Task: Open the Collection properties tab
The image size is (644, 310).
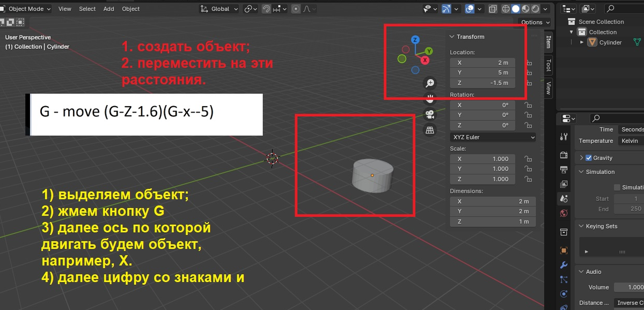Action: (563, 232)
